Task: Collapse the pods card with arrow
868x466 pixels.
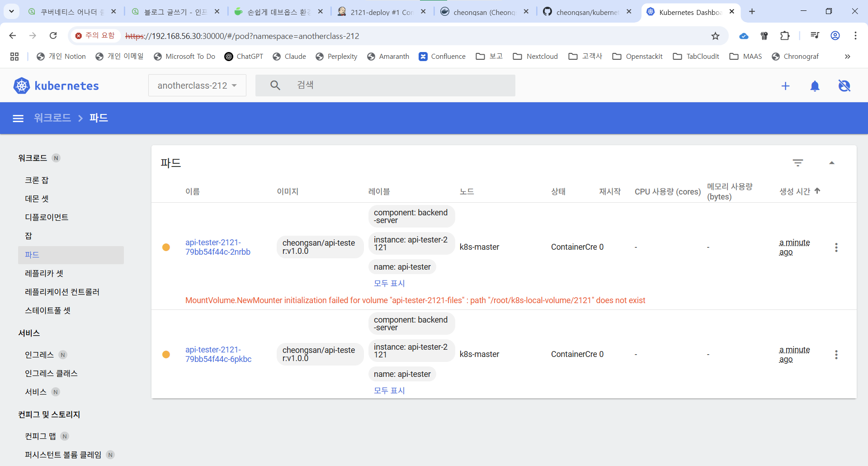Action: [x=832, y=163]
